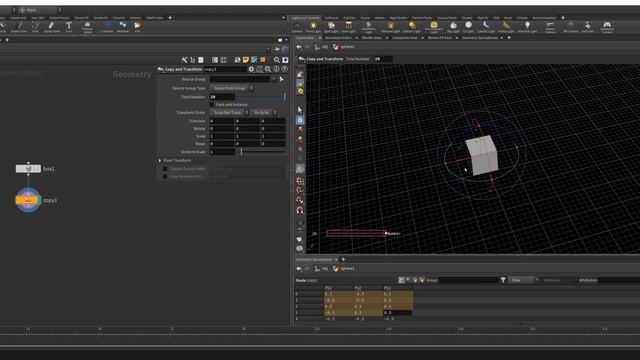Add a Gamepad Camera from shelf
This screenshot has width=640, height=360.
(x=607, y=27)
